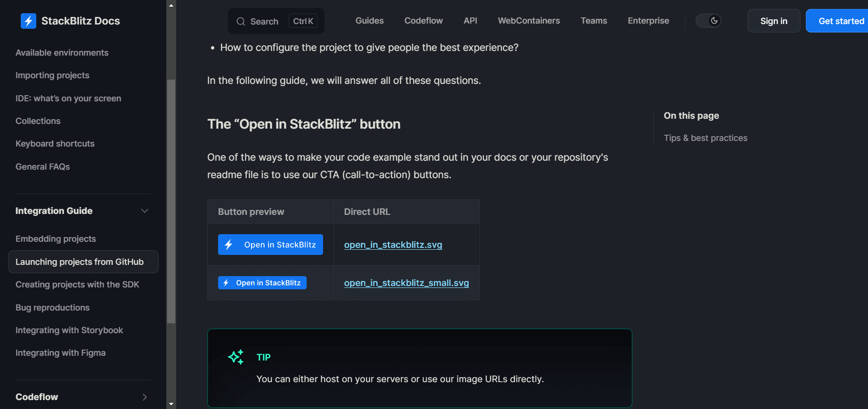Image resolution: width=868 pixels, height=409 pixels.
Task: Click the Integration Guide heading
Action: coord(54,211)
